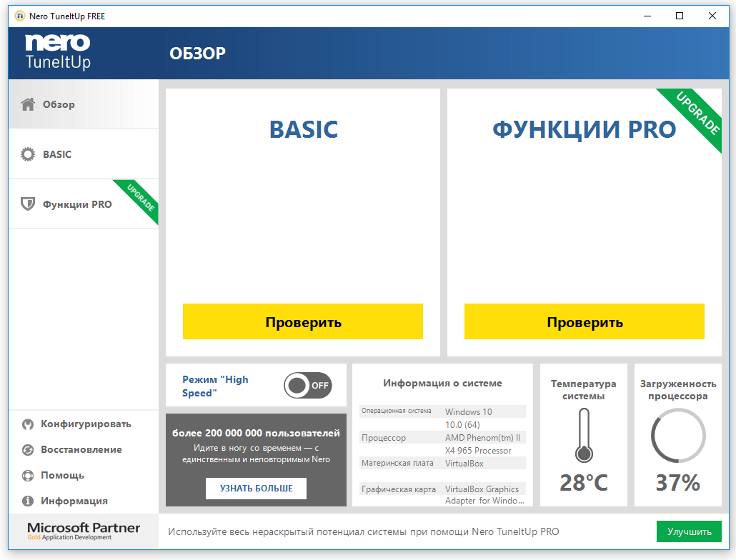Click the Nero TuneItUp PRO promo text
736x560 pixels.
364,532
